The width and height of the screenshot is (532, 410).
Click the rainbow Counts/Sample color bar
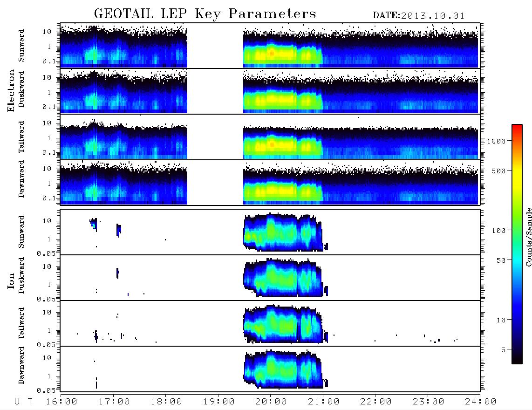517,244
